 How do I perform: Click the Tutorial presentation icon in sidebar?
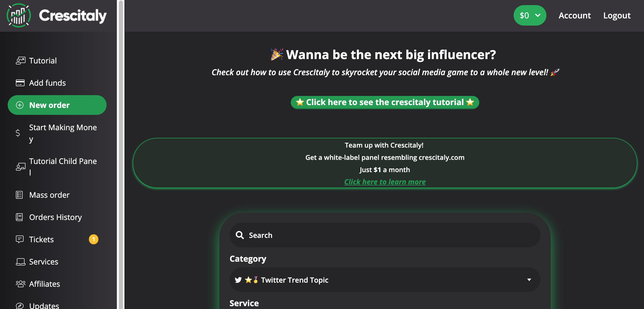coord(20,61)
